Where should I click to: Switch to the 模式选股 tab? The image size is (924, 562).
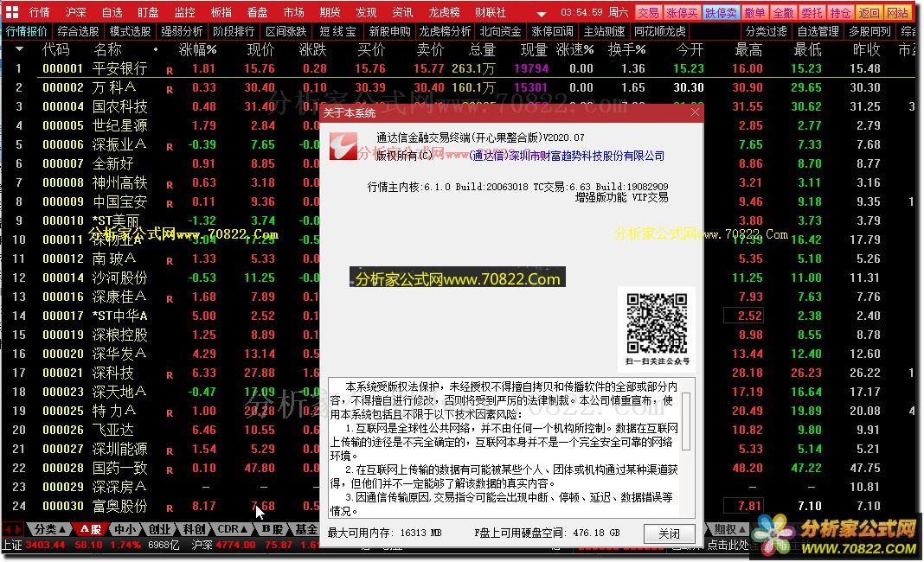click(131, 31)
